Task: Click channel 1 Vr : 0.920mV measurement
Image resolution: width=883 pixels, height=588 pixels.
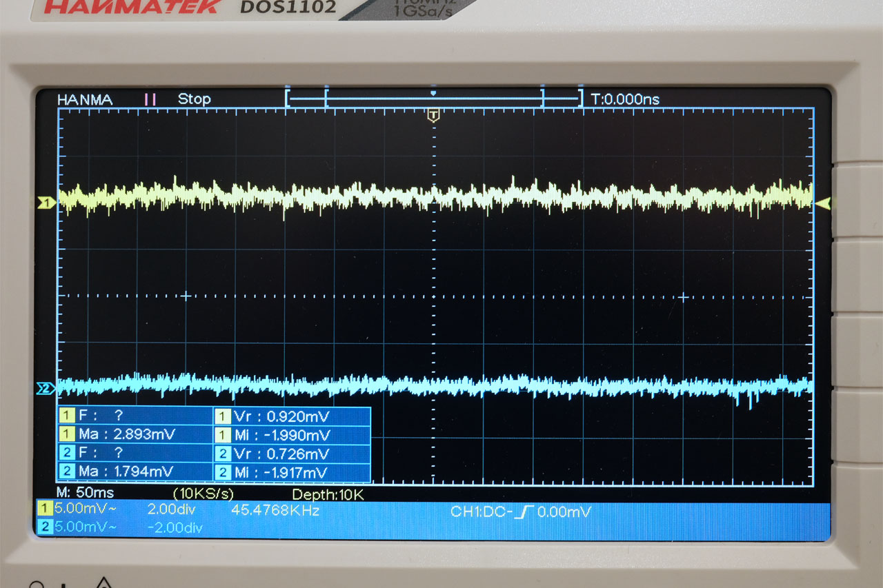Action: click(x=292, y=416)
